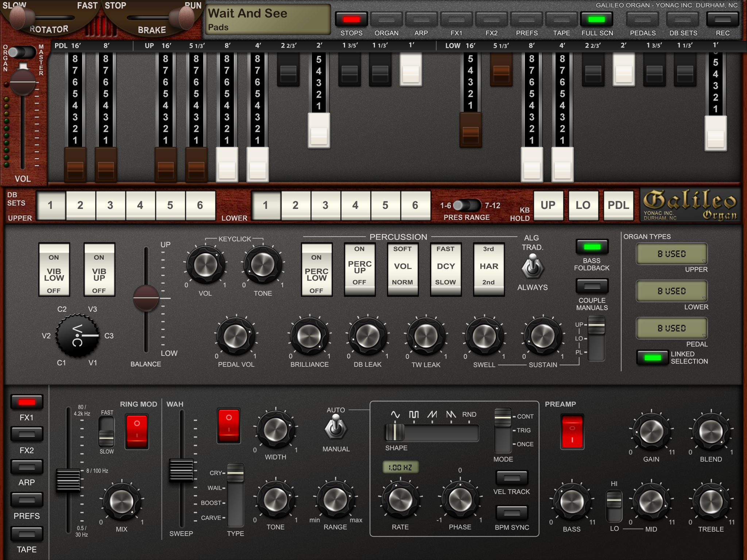
Task: Click the Balance slider handle
Action: [146, 298]
